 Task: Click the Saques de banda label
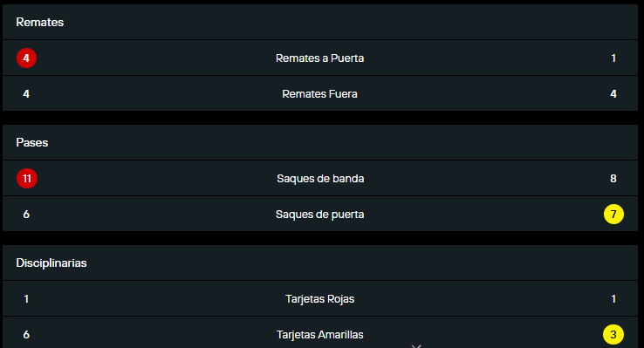(320, 179)
